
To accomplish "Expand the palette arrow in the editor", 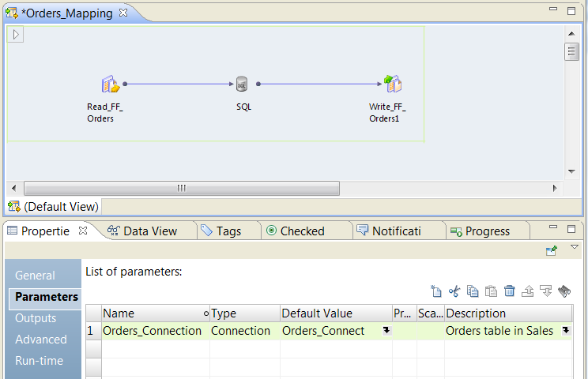I will [x=17, y=34].
